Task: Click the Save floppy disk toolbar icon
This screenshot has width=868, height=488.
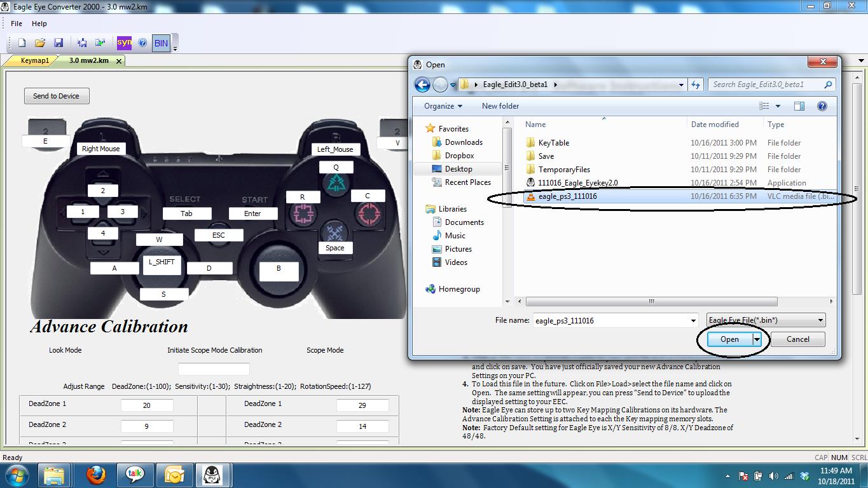Action: pos(59,43)
